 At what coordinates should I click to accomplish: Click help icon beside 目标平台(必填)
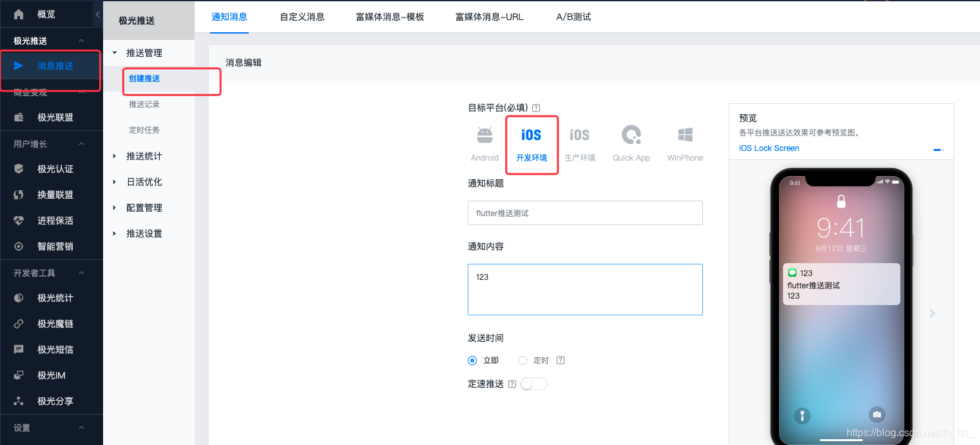click(x=536, y=108)
